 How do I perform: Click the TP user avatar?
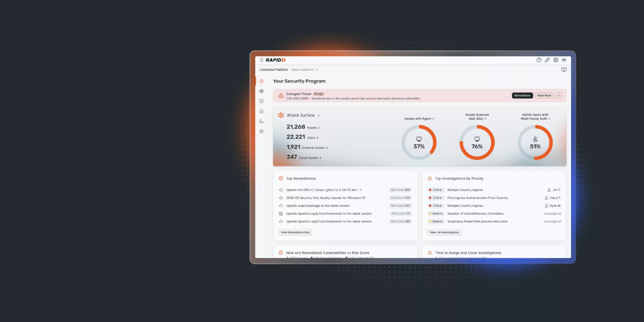click(x=564, y=60)
